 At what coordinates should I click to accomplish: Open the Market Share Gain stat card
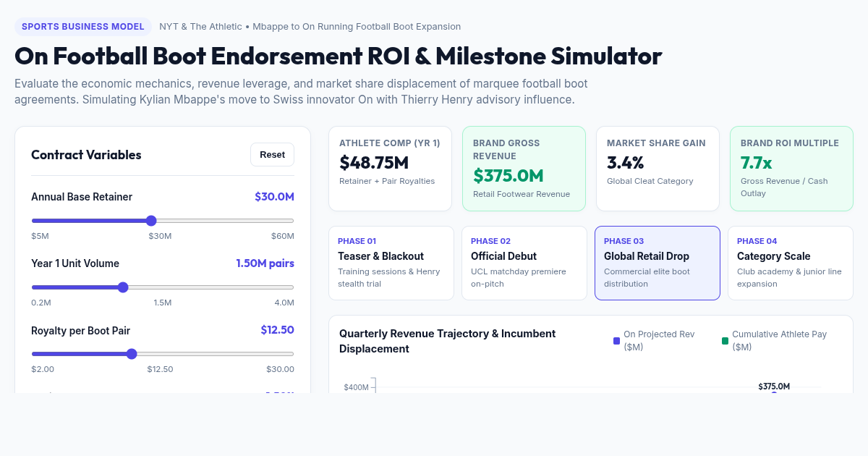click(658, 169)
